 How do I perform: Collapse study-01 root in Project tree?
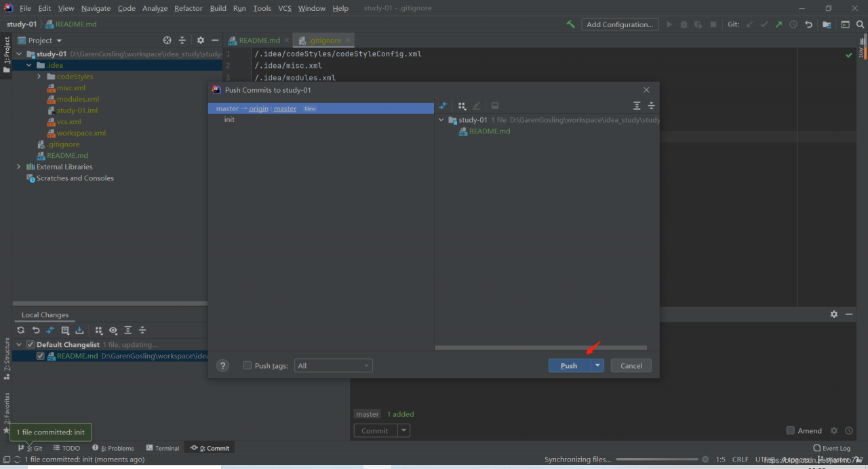18,54
